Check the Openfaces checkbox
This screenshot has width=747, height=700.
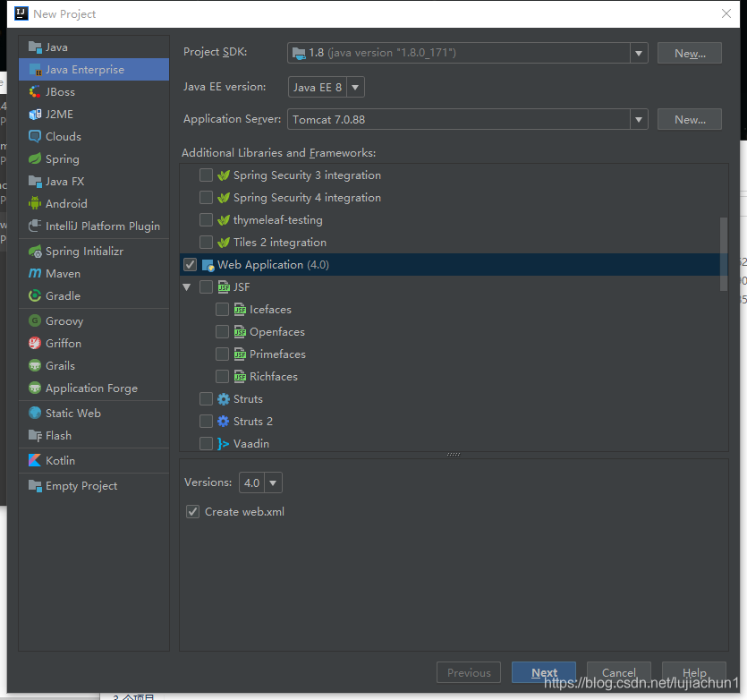click(222, 331)
